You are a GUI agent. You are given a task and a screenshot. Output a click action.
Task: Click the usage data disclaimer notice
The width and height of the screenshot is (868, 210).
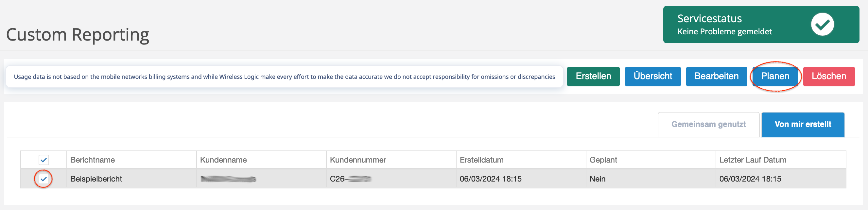pos(284,77)
